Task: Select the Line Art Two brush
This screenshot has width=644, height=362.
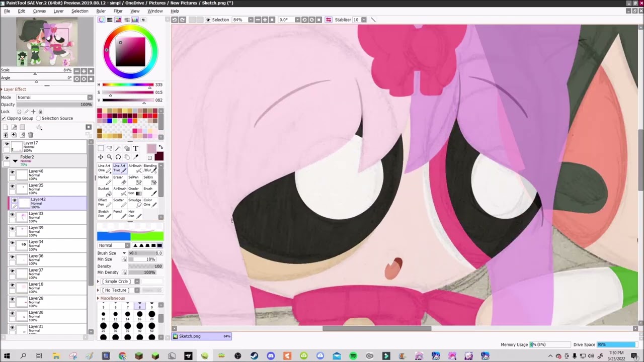Action: point(119,168)
